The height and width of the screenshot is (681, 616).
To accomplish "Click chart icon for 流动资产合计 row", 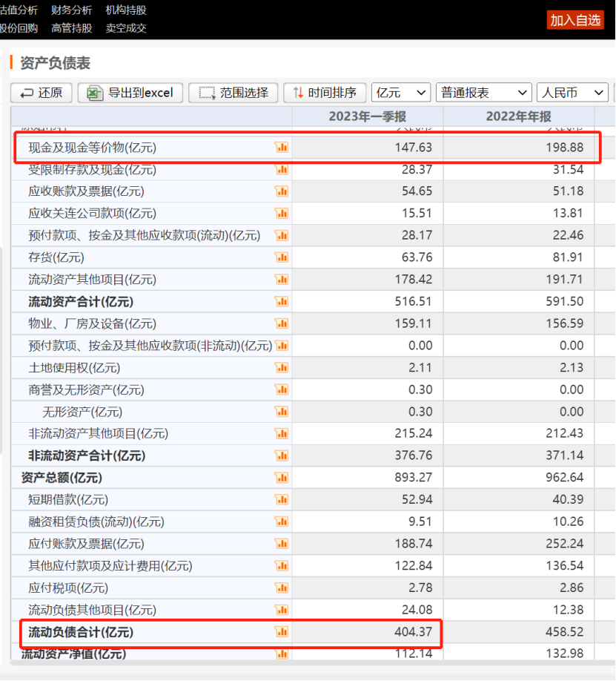I will (282, 302).
